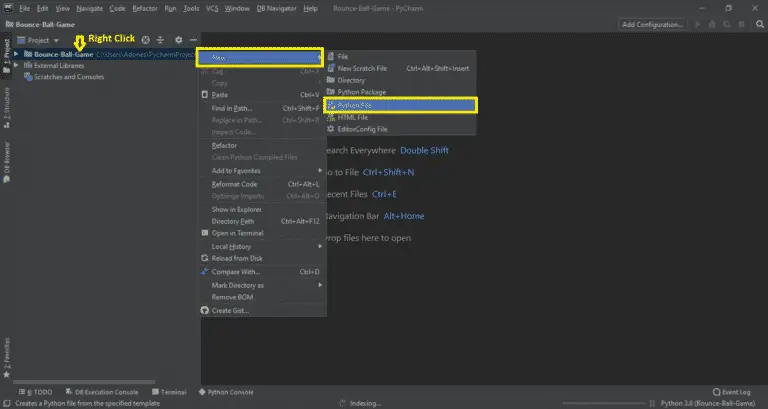Viewport: 768px width, 409px height.
Task: Hide the Project panel with minus icon
Action: [193, 40]
